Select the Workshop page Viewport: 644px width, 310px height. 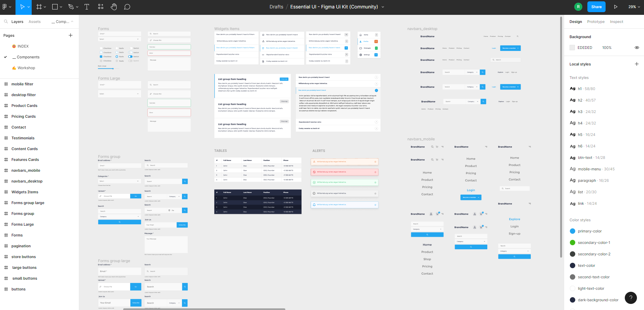click(x=26, y=67)
